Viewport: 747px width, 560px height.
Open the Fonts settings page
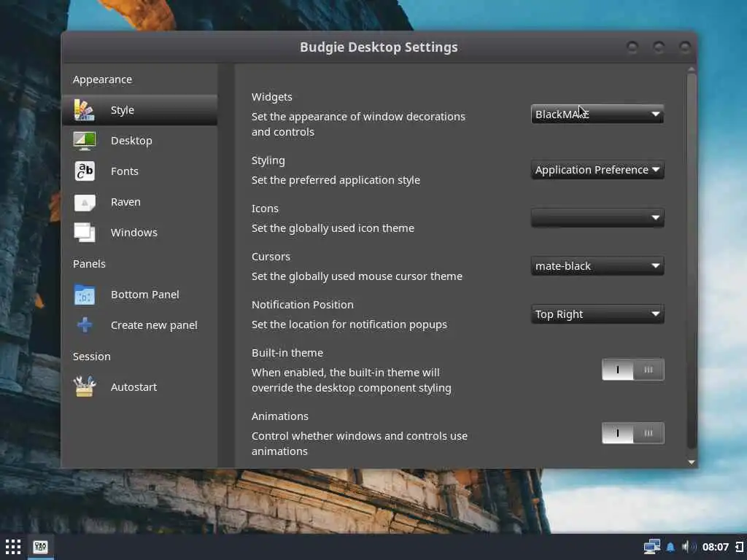pyautogui.click(x=139, y=171)
